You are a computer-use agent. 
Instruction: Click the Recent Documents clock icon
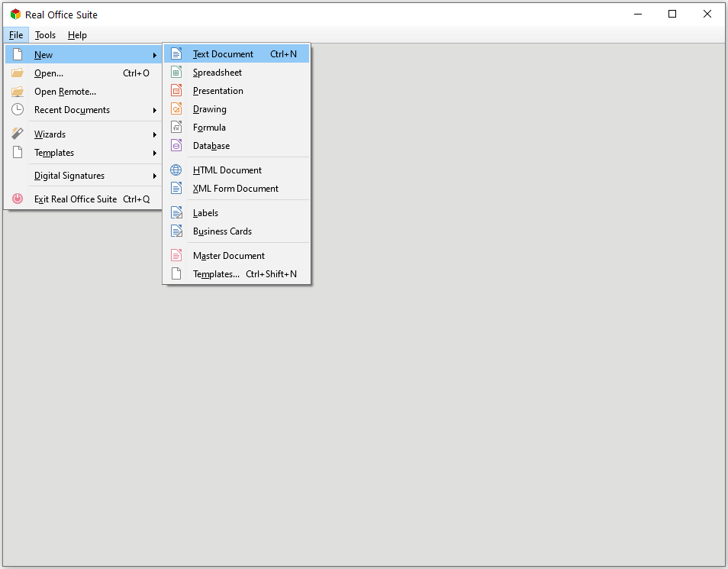coord(18,110)
